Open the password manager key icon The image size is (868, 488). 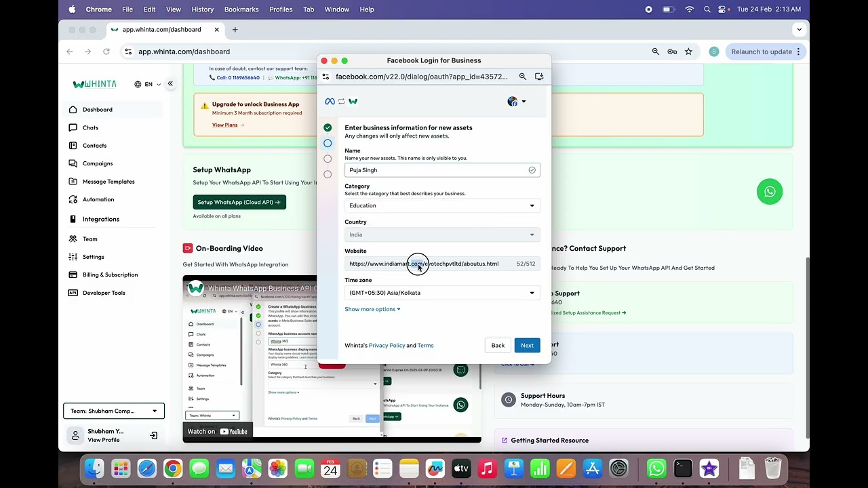click(672, 52)
